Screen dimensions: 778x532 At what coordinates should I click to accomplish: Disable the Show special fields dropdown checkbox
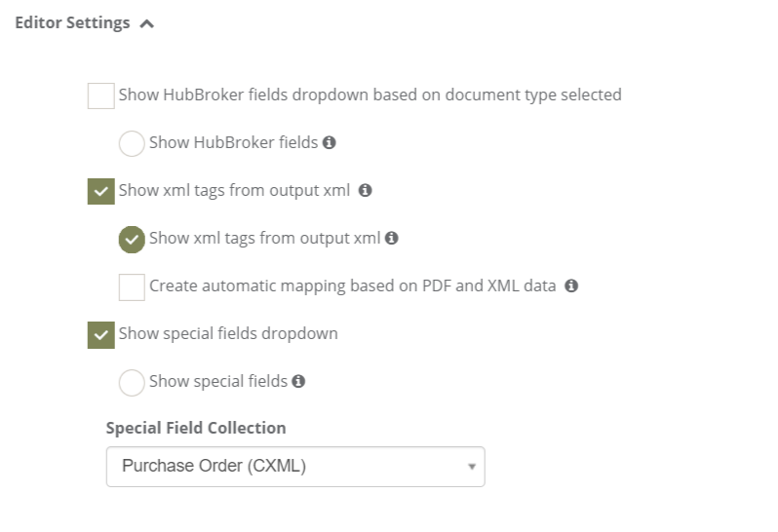pyautogui.click(x=101, y=335)
